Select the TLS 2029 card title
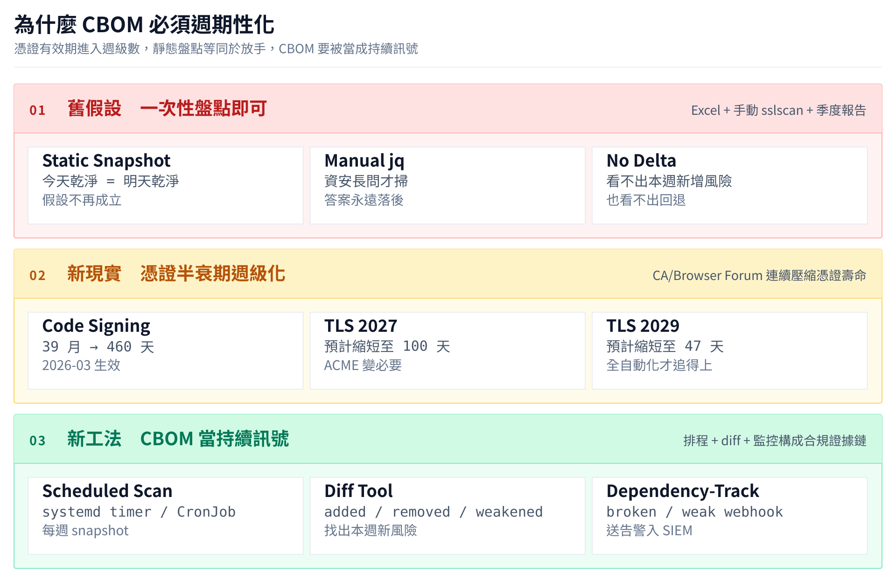The image size is (896, 588). (643, 326)
